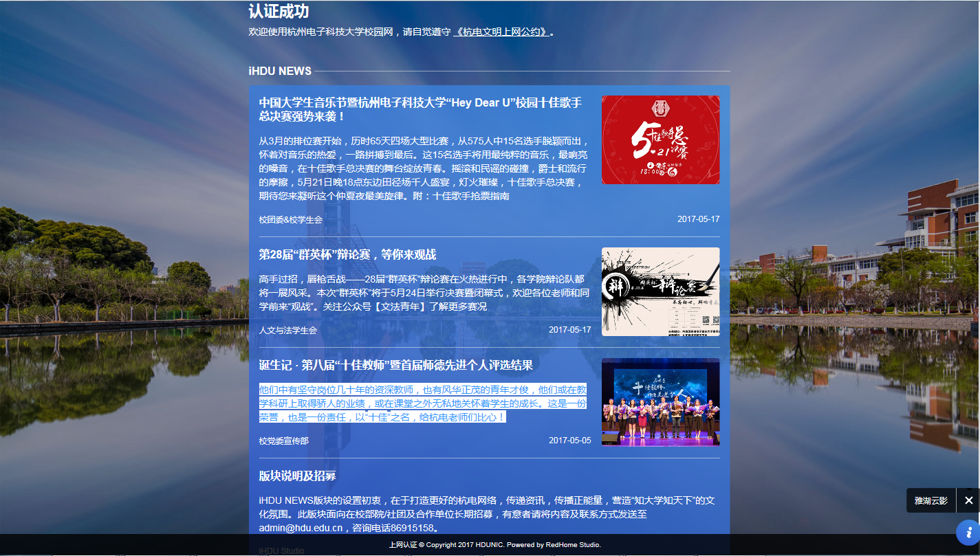The image size is (980, 556).
Task: View the 十佳教师 stage photo thumbnail
Action: (661, 402)
